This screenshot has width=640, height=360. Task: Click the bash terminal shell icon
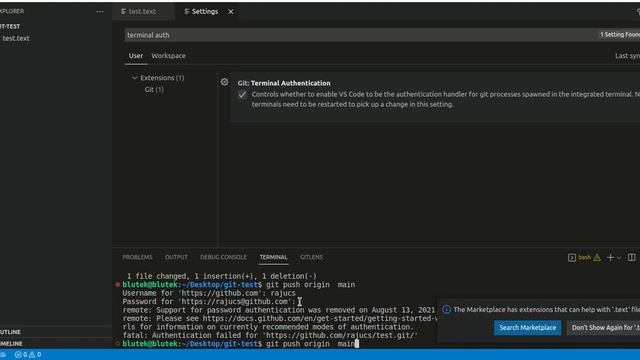pos(572,258)
